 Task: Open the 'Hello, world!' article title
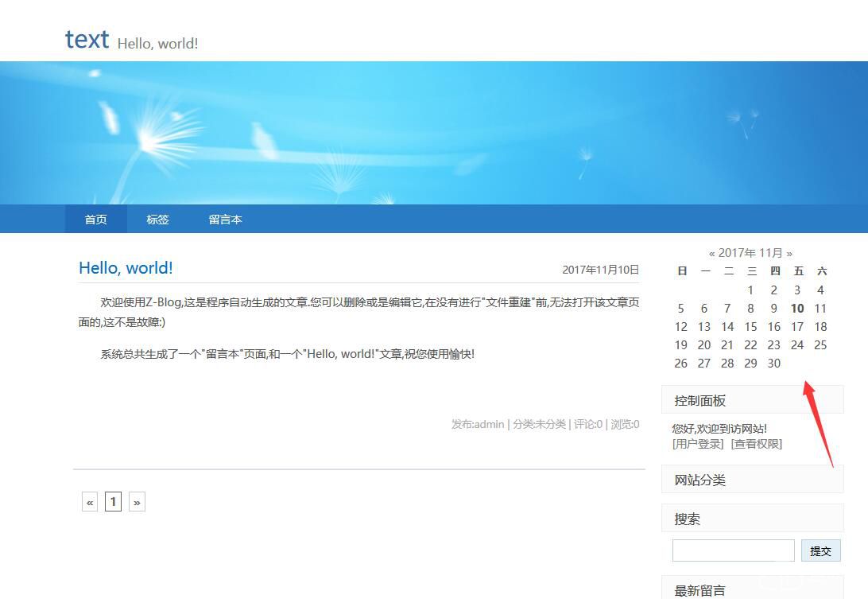pos(126,268)
